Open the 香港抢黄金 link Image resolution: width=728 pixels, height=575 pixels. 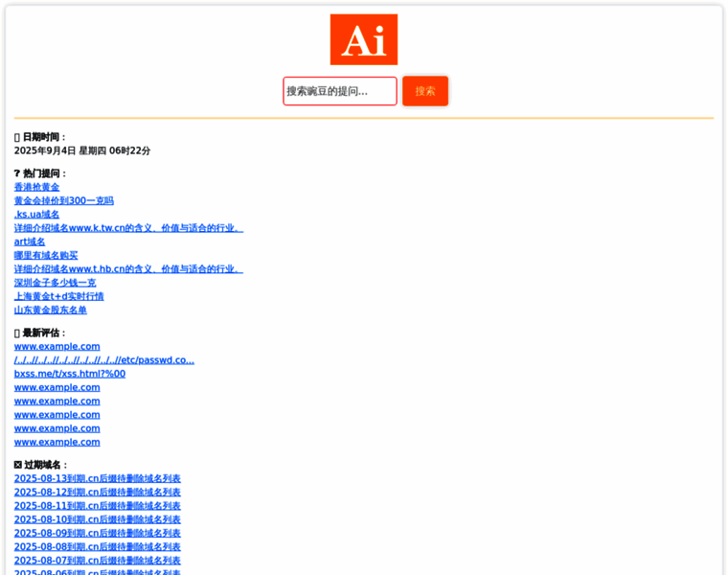36,187
